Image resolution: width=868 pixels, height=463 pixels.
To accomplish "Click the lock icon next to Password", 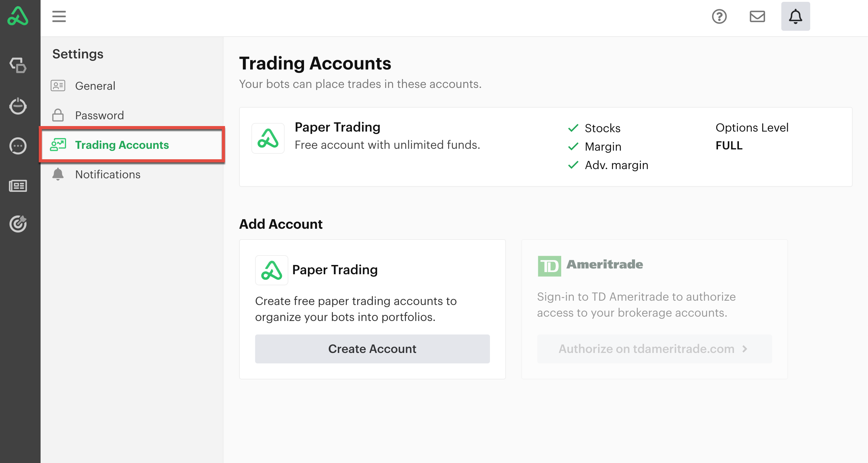I will [58, 115].
